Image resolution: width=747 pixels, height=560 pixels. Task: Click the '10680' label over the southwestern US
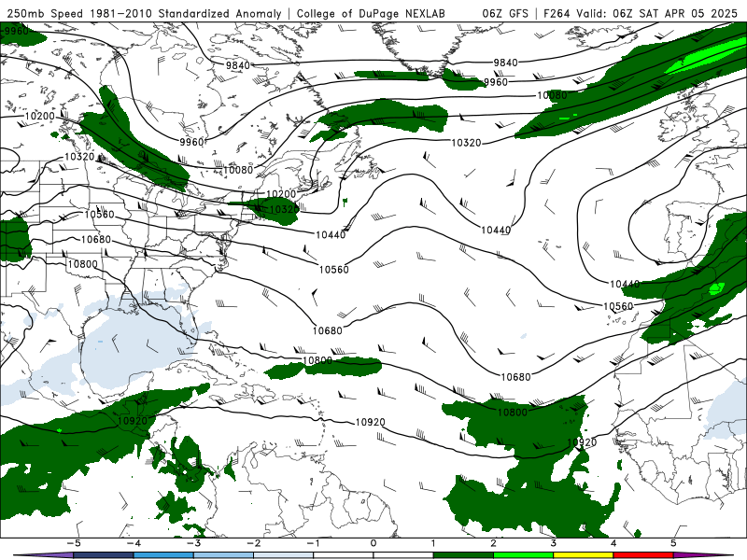[96, 240]
